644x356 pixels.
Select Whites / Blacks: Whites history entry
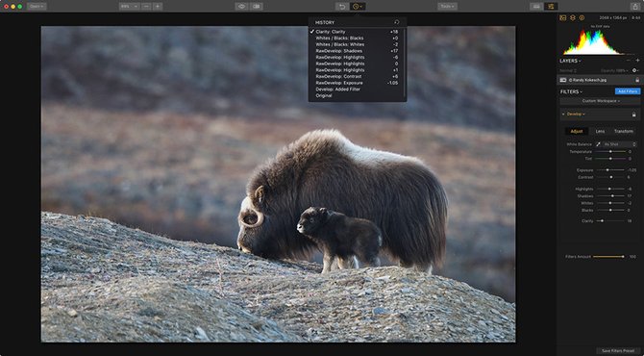[x=358, y=44]
